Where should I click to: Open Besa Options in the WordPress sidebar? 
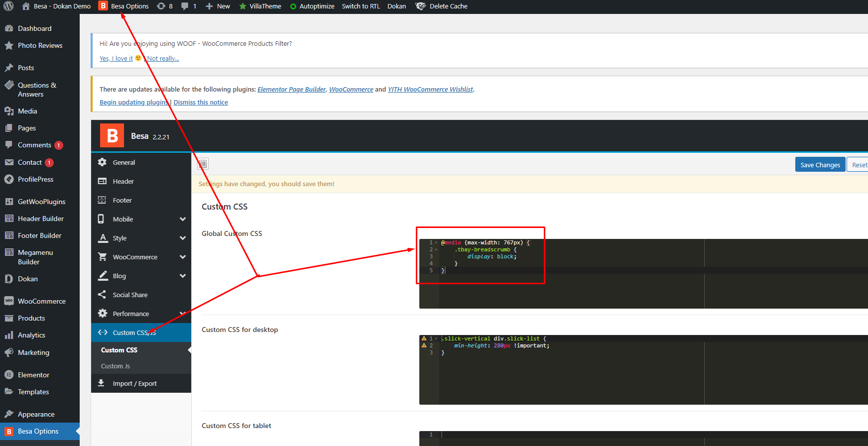tap(40, 431)
